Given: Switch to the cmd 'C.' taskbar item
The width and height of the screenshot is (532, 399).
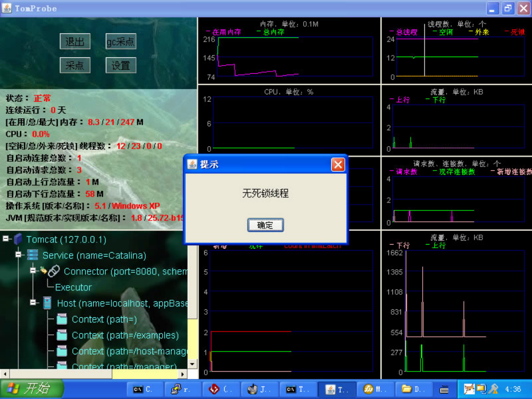Looking at the screenshot, I should click(x=145, y=389).
